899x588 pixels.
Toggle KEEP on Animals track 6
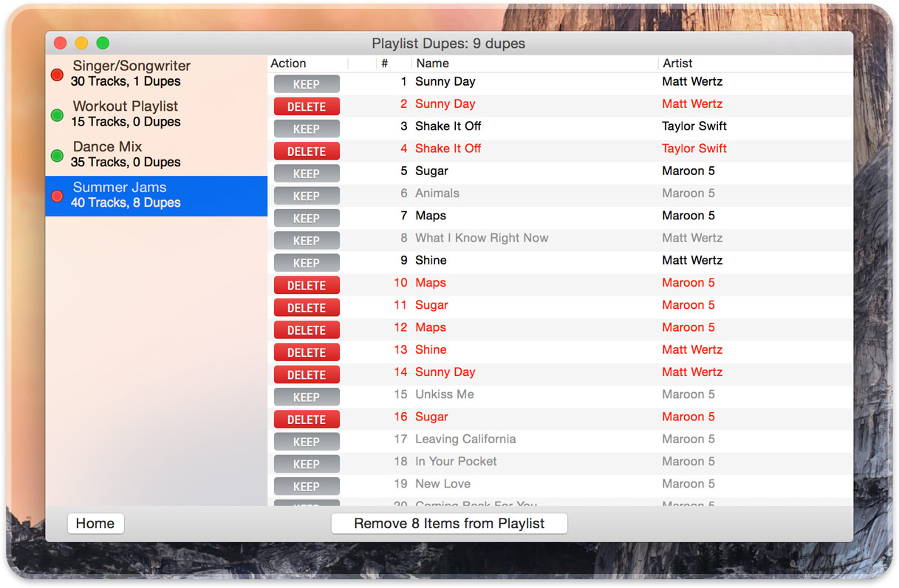click(x=306, y=196)
